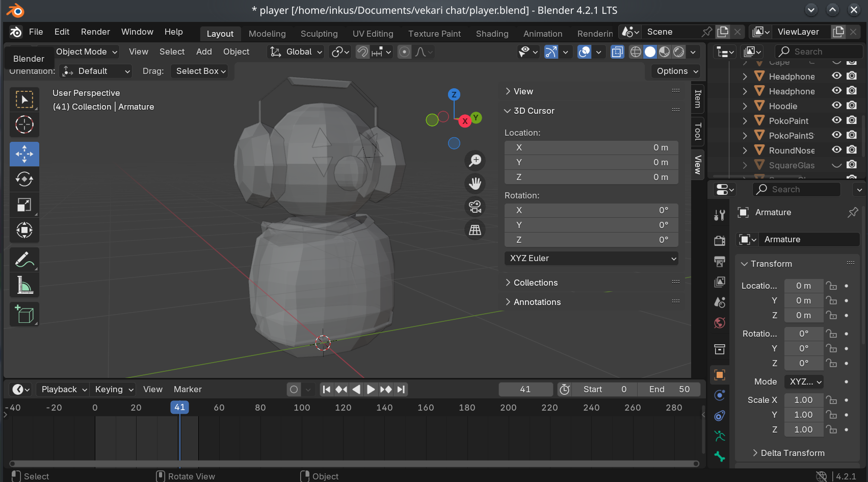Toggle the camera view icon in viewport
868x482 pixels.
coord(475,207)
